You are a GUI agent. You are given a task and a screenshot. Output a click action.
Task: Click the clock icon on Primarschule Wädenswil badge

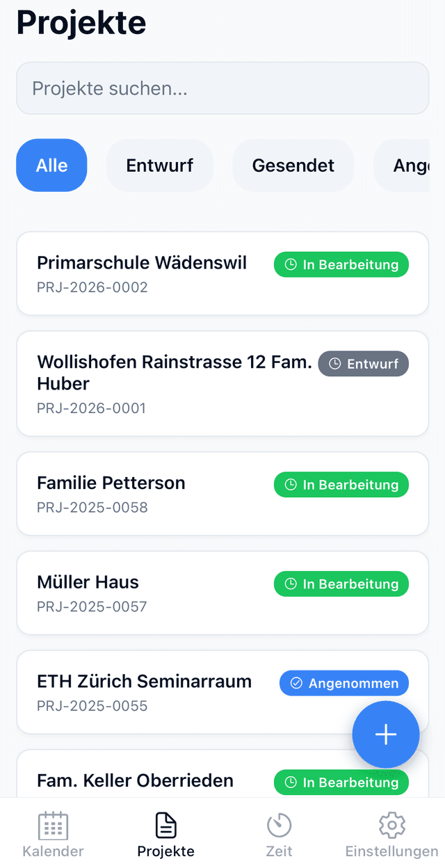[290, 264]
